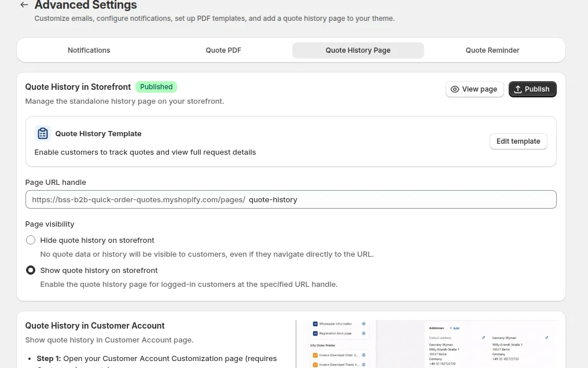Select Hide quote history on storefront

point(31,240)
